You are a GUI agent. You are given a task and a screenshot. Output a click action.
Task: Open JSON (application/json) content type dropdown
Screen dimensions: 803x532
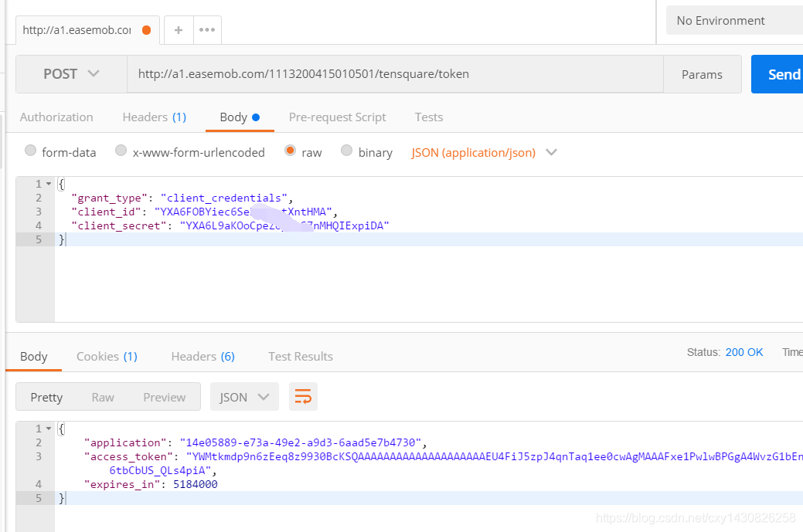point(484,152)
